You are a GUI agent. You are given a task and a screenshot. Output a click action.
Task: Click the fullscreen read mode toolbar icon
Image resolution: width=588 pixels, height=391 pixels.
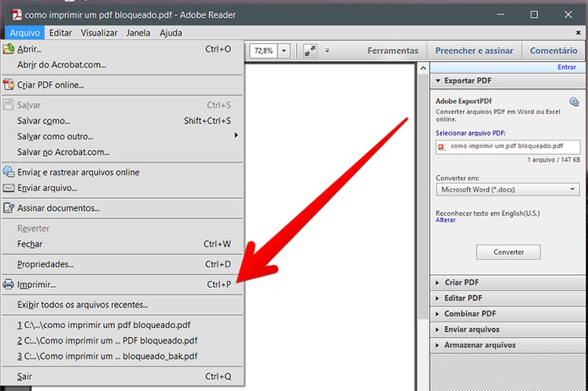coord(310,51)
